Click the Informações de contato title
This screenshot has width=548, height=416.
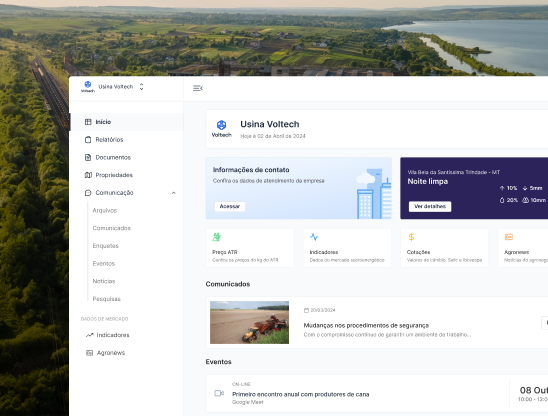coord(251,170)
